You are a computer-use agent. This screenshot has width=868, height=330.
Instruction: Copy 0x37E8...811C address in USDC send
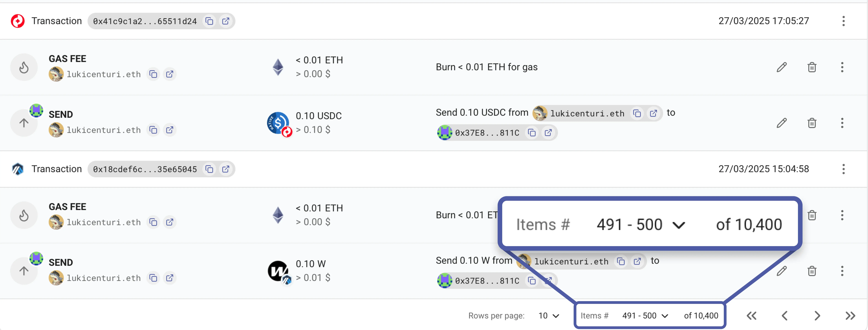pyautogui.click(x=532, y=133)
